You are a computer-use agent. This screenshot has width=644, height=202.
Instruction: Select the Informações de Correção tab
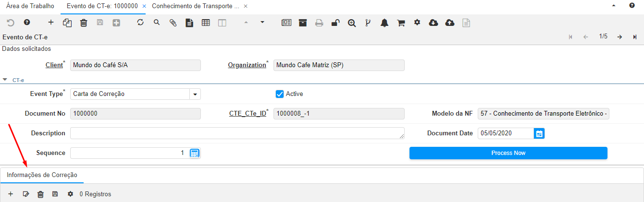pyautogui.click(x=42, y=175)
